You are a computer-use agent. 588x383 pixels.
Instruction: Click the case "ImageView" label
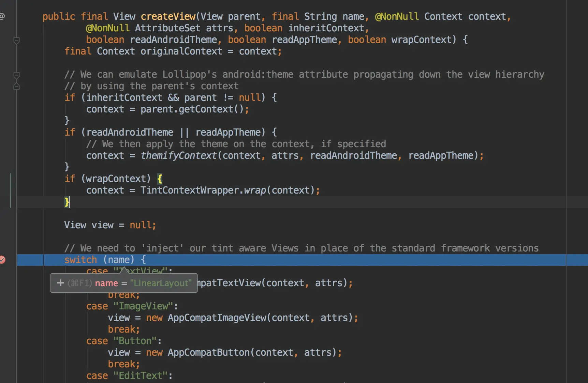[x=132, y=306]
